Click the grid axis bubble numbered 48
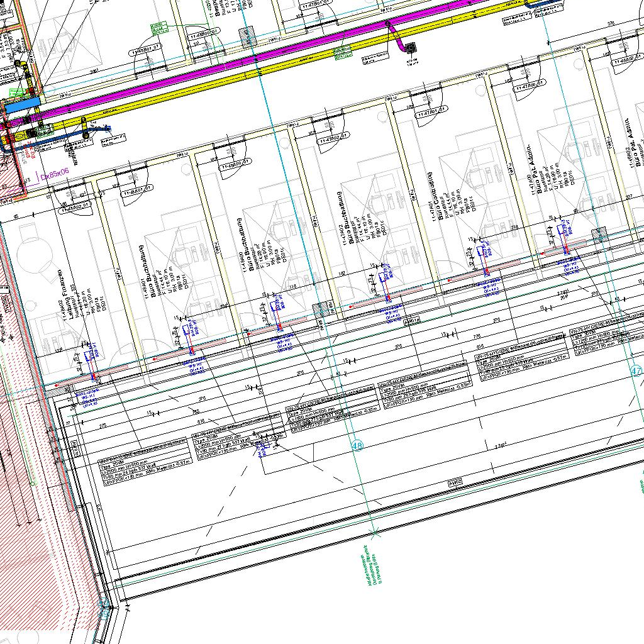The height and width of the screenshot is (644, 644). pos(358,446)
